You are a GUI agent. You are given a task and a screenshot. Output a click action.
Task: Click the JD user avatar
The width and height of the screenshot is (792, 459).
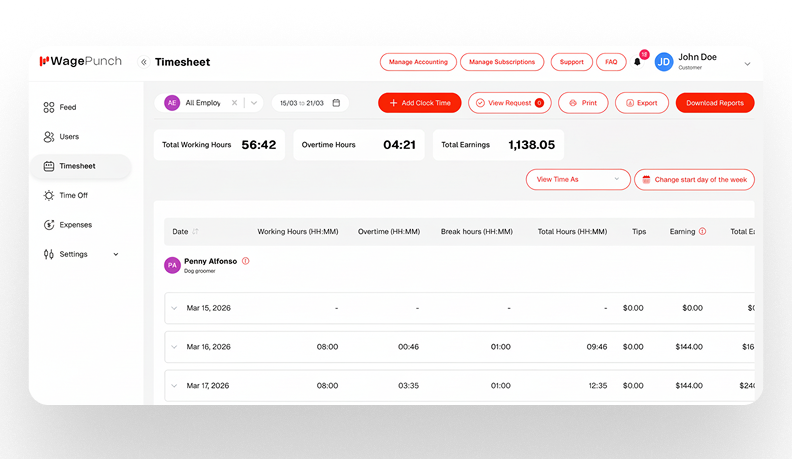click(664, 62)
